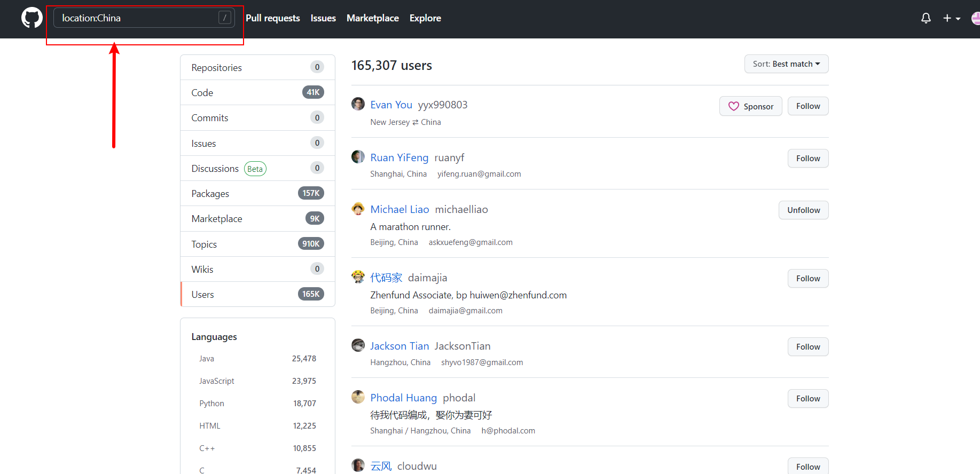Open Michael Liao's profile link
The width and height of the screenshot is (980, 474).
click(399, 209)
